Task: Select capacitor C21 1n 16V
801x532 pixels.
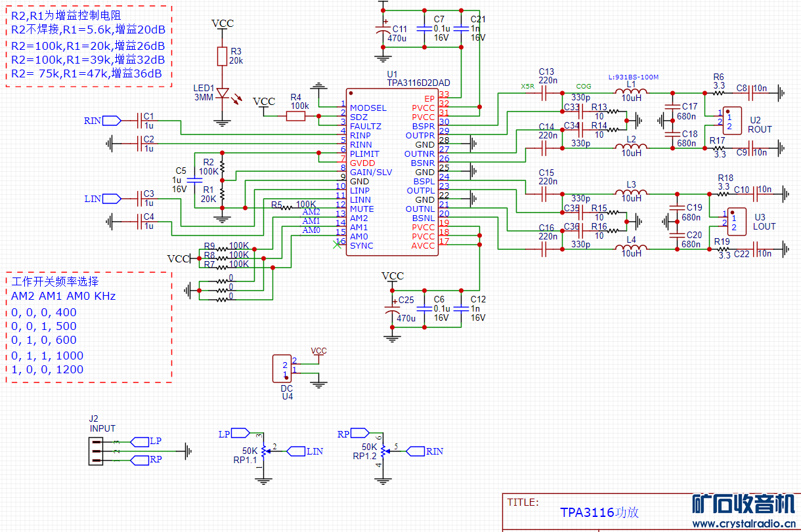Action: pos(462,28)
